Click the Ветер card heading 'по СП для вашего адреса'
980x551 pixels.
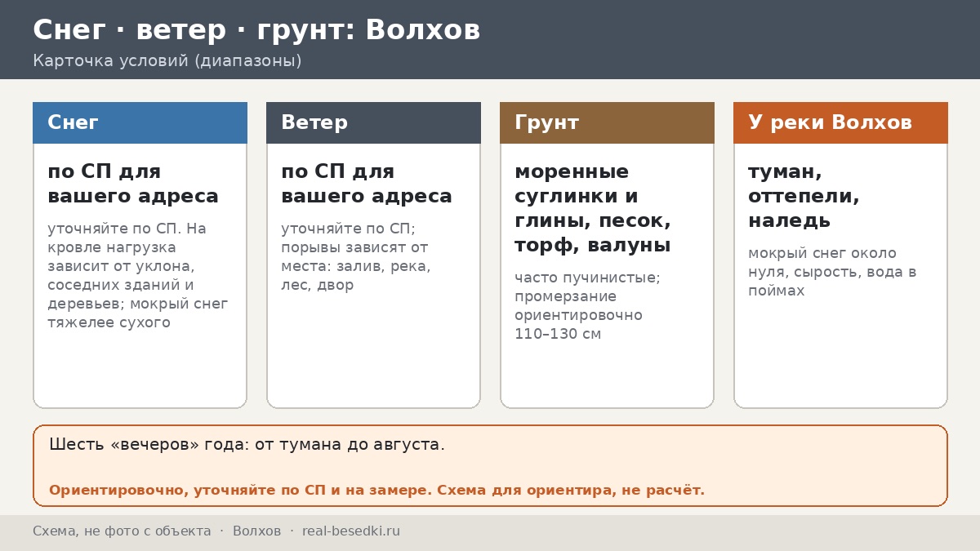[x=367, y=184]
